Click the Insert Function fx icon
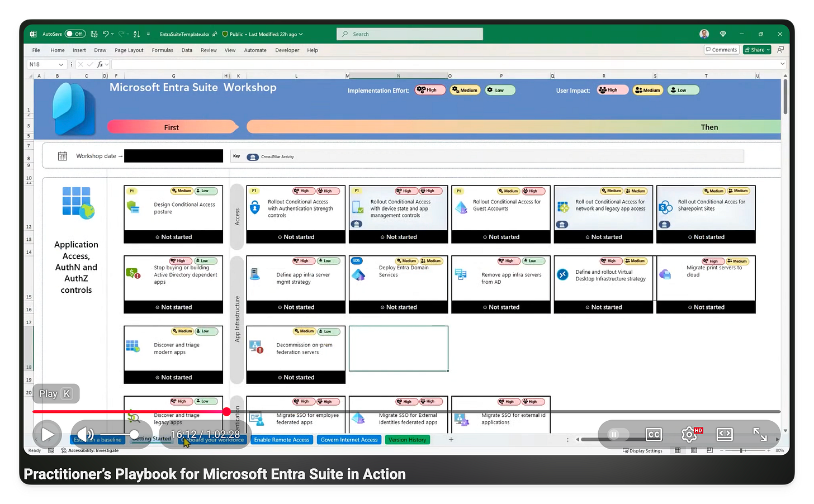 [x=100, y=65]
